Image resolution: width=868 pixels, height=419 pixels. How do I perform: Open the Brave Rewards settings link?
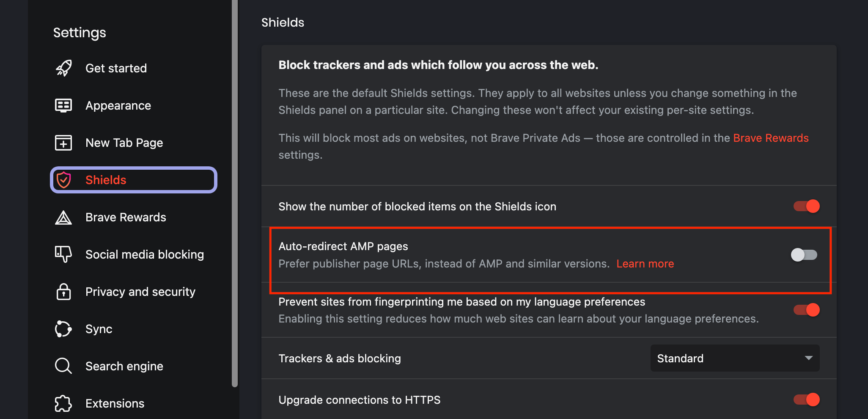click(771, 138)
